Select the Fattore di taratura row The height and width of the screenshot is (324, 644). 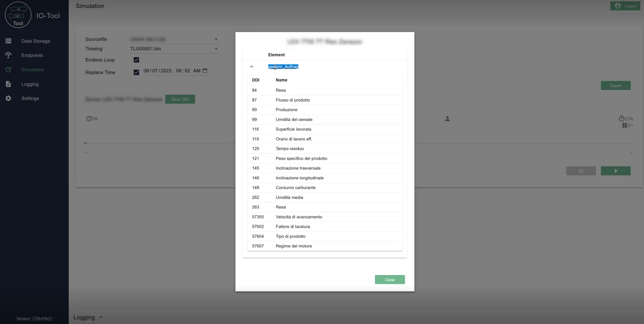coord(325,226)
